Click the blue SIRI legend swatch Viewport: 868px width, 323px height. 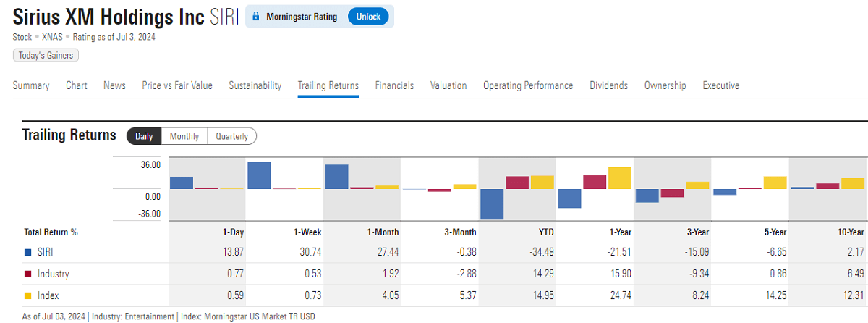pos(27,252)
